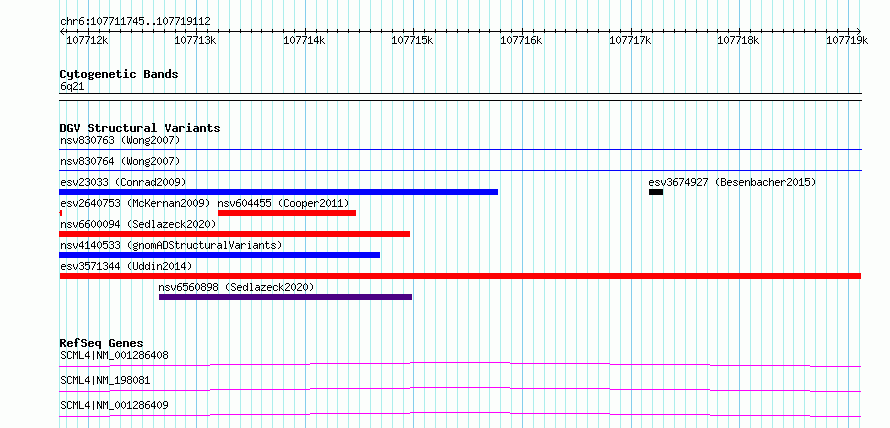Click the purple nsv6560898 variant bar

pos(286,297)
